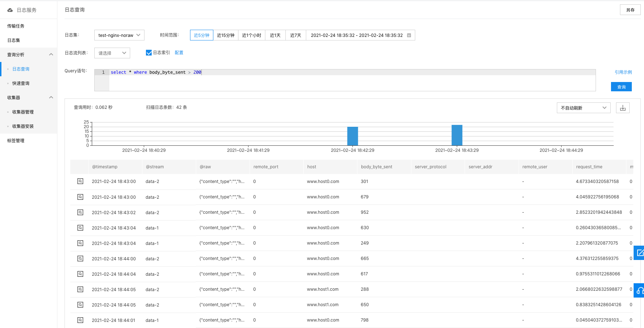Open detail icon for row with body_byte_sent 630
The image size is (644, 328).
[x=80, y=227]
